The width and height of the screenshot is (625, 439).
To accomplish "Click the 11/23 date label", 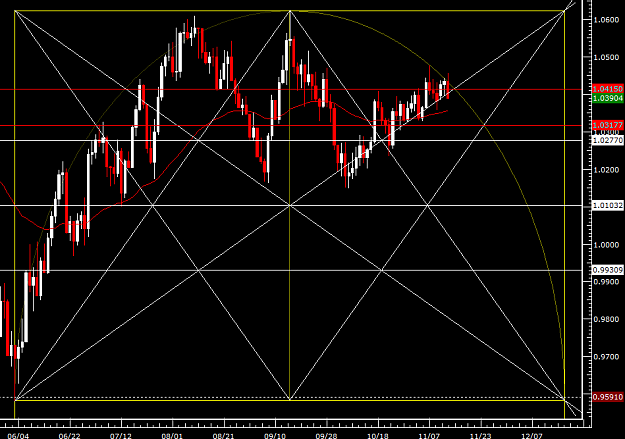I will pyautogui.click(x=481, y=435).
